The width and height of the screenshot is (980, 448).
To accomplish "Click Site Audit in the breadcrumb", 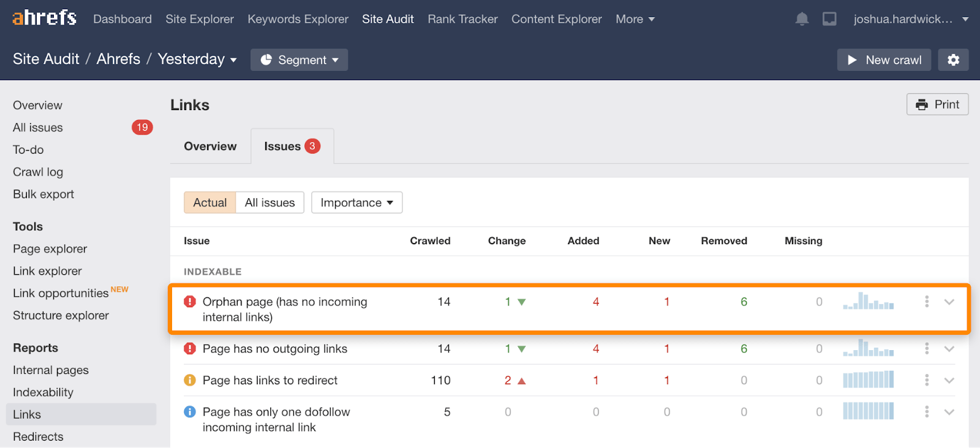I will (x=46, y=59).
